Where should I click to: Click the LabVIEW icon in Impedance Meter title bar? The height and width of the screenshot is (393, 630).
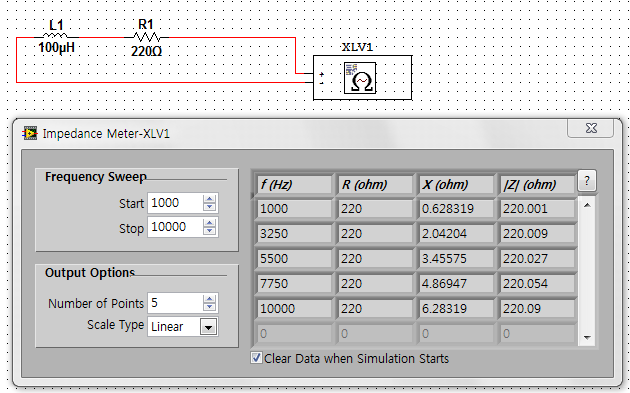coord(30,133)
